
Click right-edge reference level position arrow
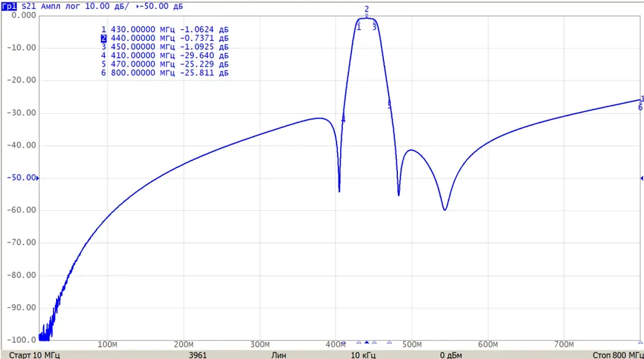click(x=642, y=178)
